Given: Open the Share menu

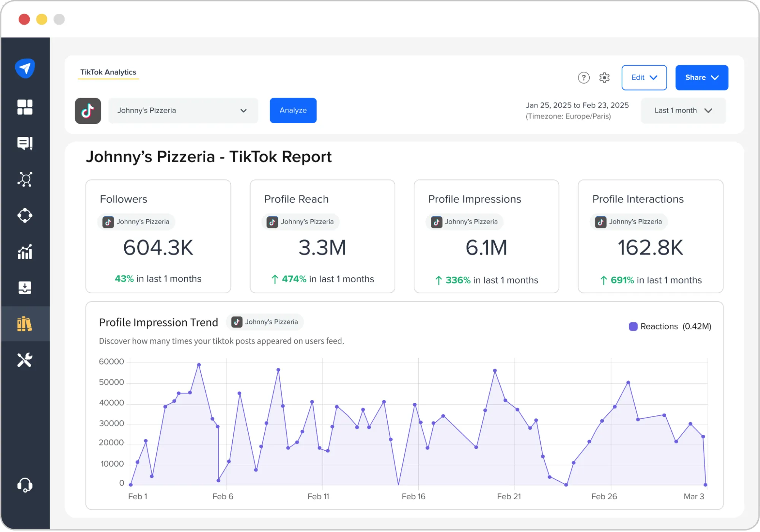Looking at the screenshot, I should (x=701, y=78).
